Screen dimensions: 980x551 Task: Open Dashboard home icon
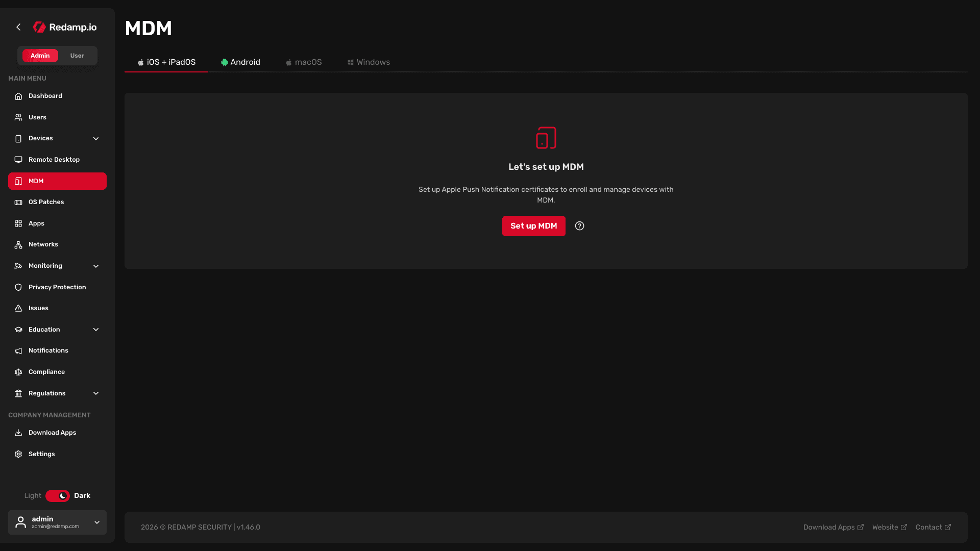click(x=18, y=96)
